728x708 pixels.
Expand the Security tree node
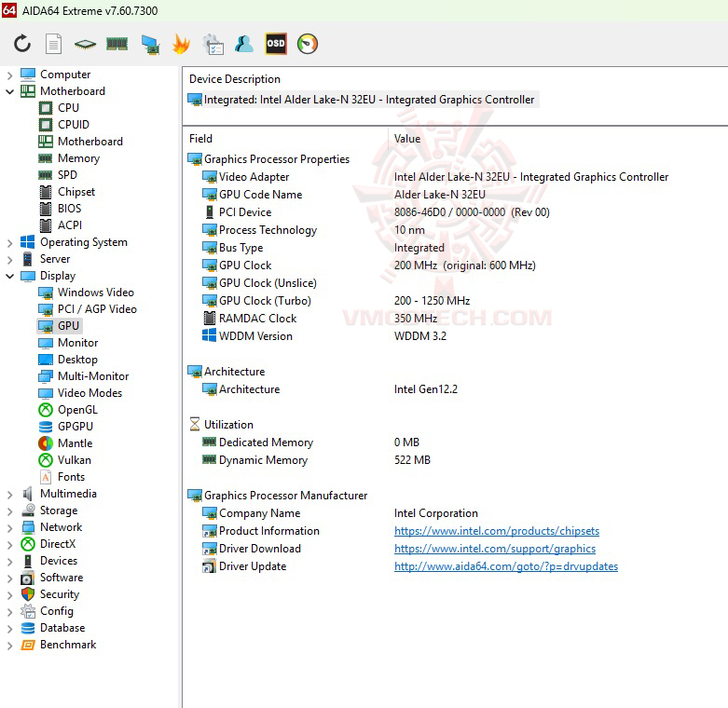pos(9,595)
